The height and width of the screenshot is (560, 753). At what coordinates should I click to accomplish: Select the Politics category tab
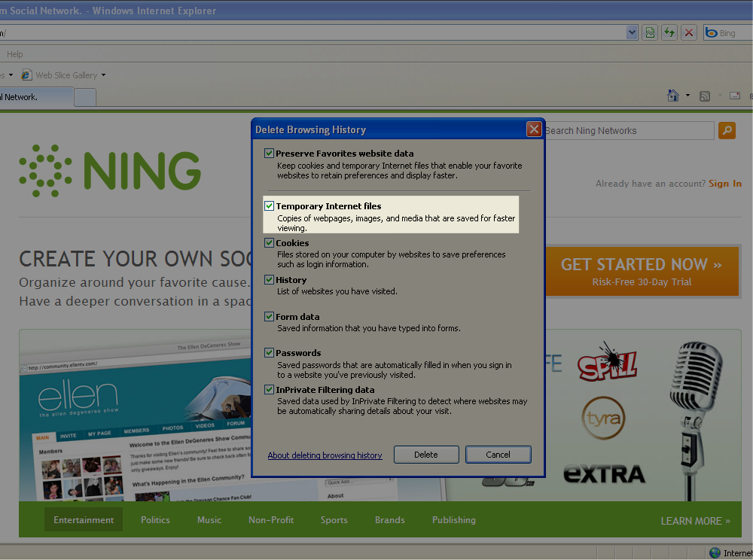tap(155, 519)
